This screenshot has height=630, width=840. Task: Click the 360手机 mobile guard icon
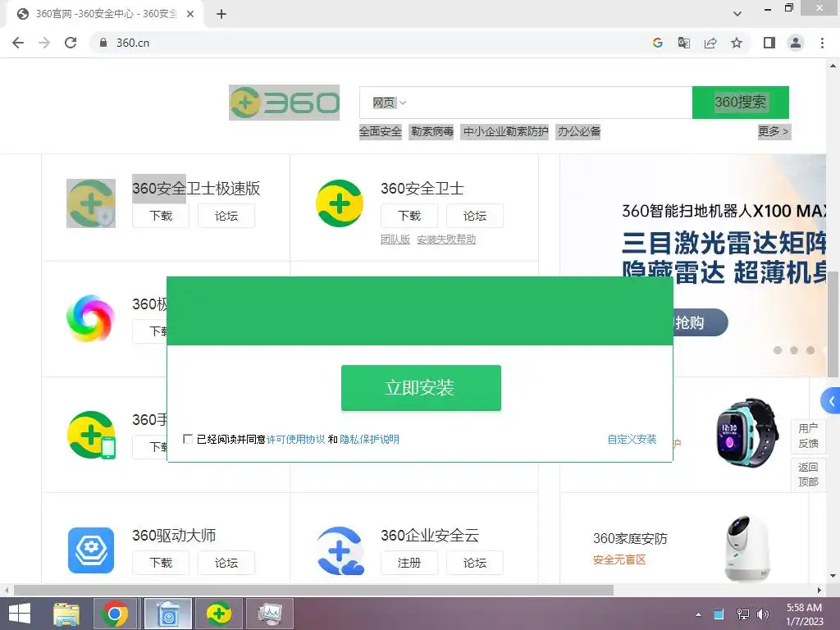click(92, 435)
